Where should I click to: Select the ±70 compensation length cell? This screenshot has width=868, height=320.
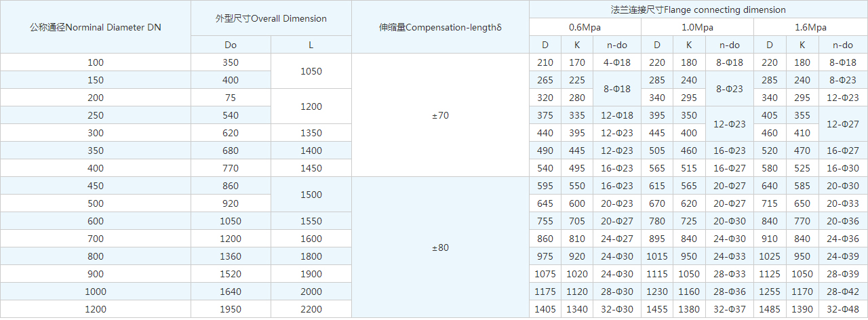click(x=440, y=115)
